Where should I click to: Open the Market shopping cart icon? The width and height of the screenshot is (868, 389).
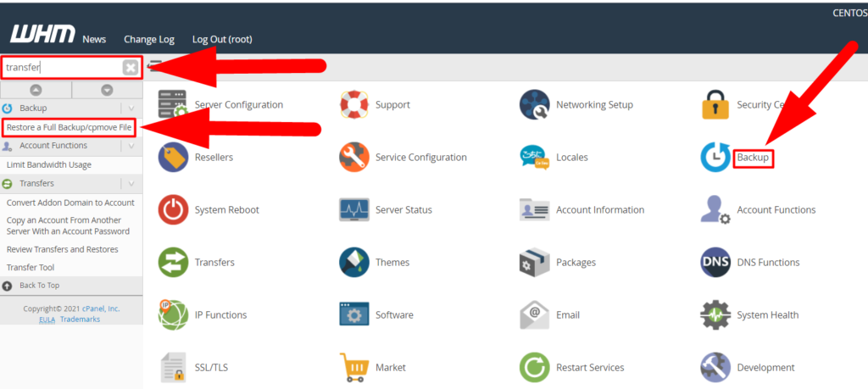pyautogui.click(x=353, y=368)
